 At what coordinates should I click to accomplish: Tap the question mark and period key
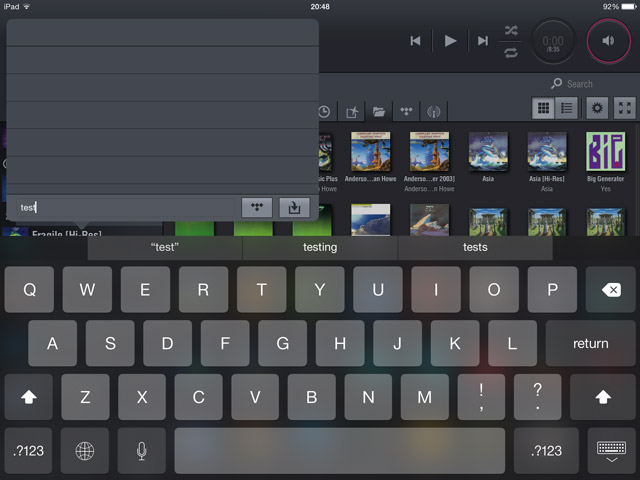point(538,397)
